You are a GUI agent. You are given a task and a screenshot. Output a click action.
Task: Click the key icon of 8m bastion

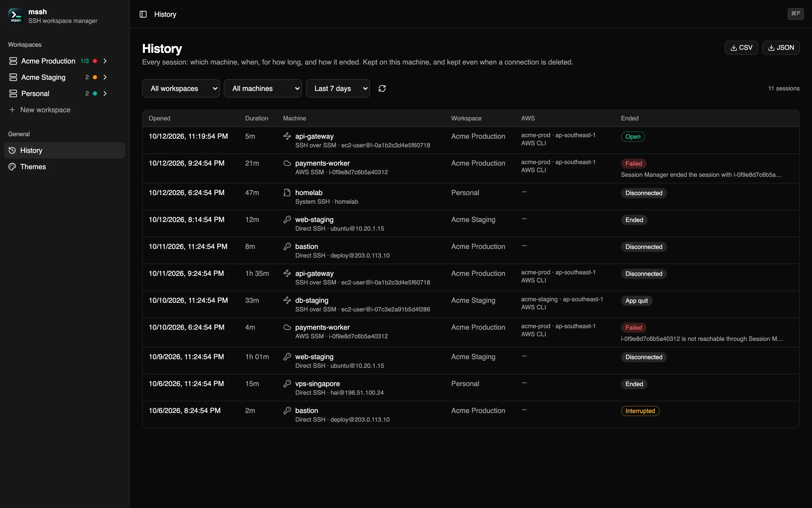(287, 246)
